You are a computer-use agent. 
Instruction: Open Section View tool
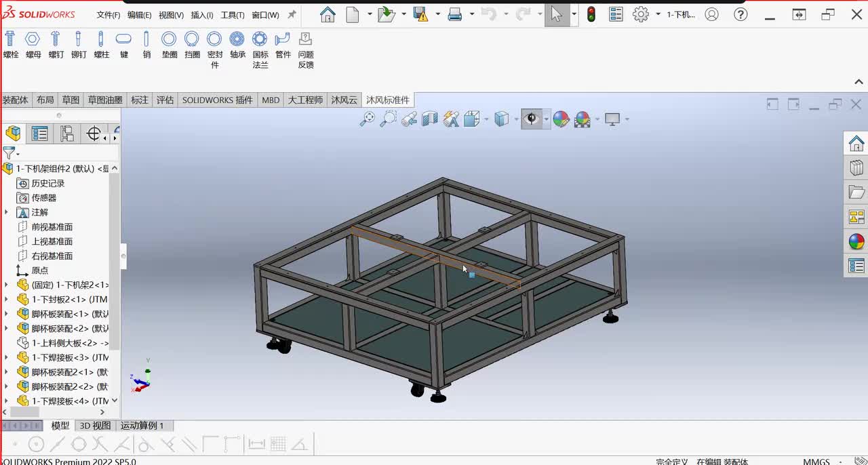(430, 119)
